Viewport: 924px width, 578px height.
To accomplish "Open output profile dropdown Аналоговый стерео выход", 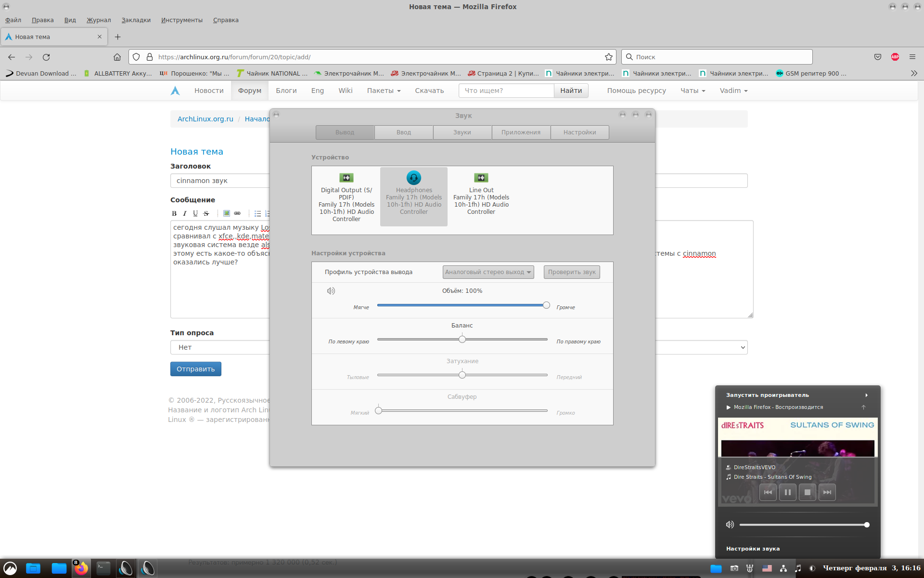I will click(x=488, y=272).
